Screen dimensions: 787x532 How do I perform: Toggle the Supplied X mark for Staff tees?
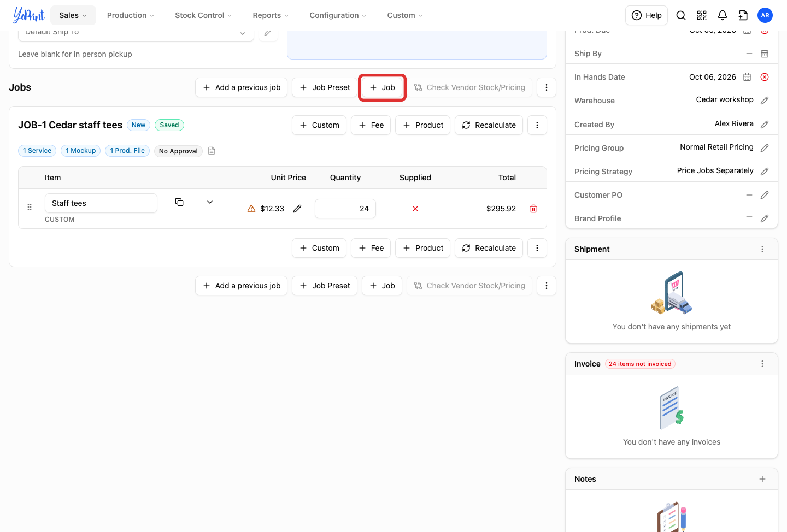pyautogui.click(x=415, y=209)
